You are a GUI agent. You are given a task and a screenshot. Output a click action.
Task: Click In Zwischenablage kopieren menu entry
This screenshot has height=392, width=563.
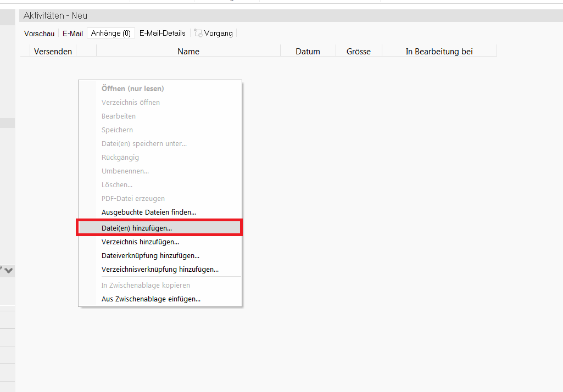pyautogui.click(x=146, y=285)
